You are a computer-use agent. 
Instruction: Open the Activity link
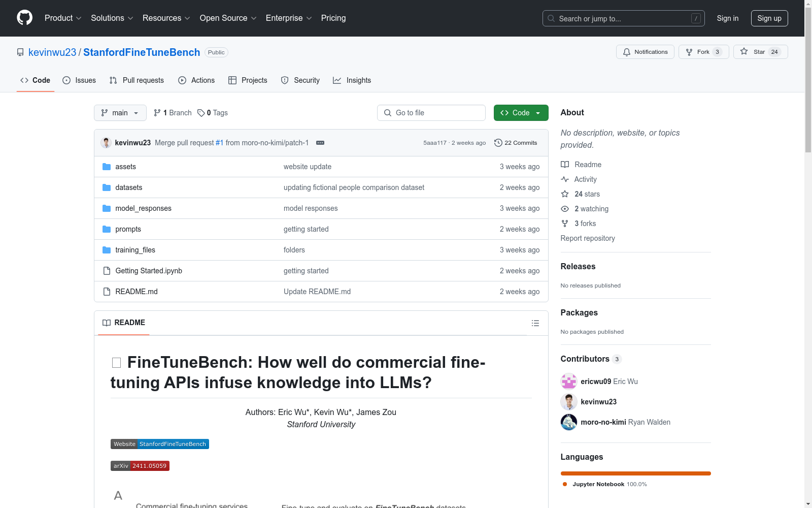(579, 179)
